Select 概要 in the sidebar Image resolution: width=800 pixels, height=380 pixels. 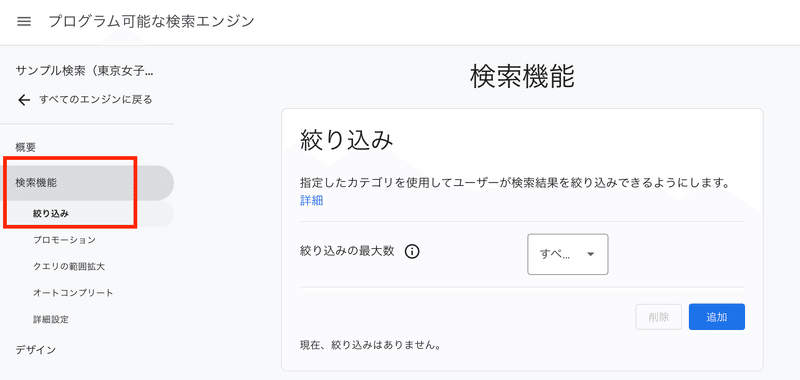[26, 147]
